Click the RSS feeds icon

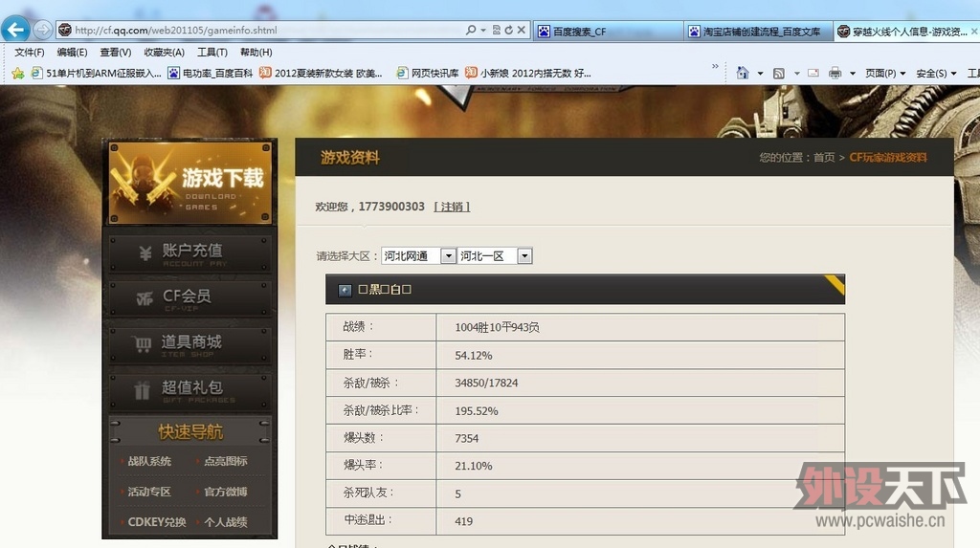(779, 74)
